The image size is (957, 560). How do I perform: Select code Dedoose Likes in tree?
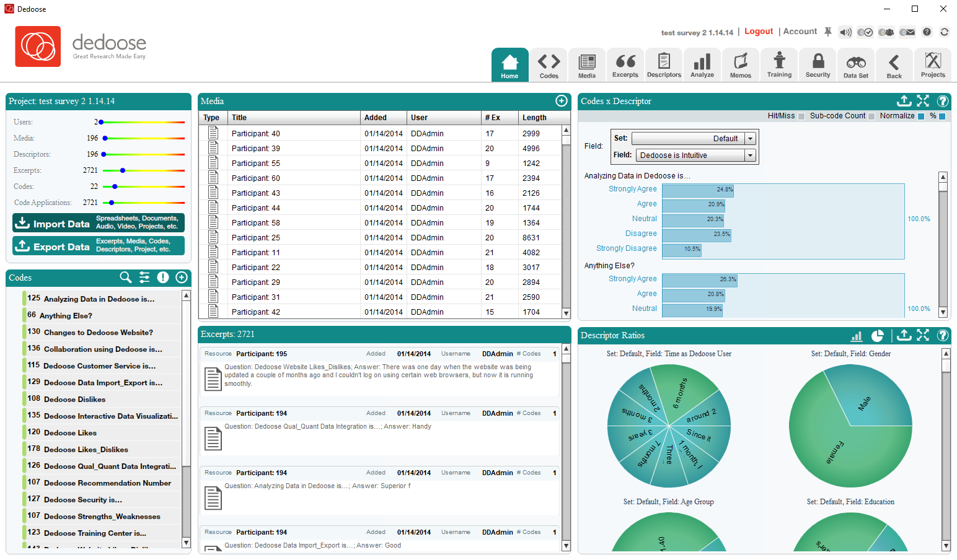[x=102, y=432]
